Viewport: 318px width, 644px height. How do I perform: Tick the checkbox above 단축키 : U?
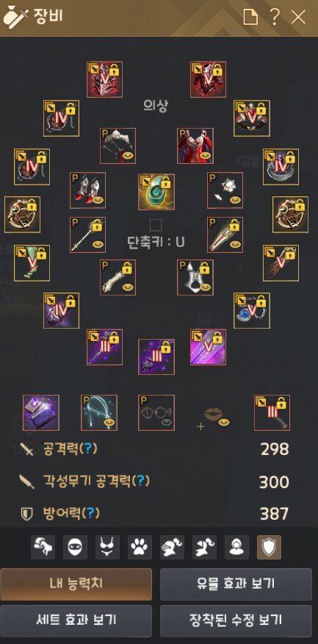156,225
